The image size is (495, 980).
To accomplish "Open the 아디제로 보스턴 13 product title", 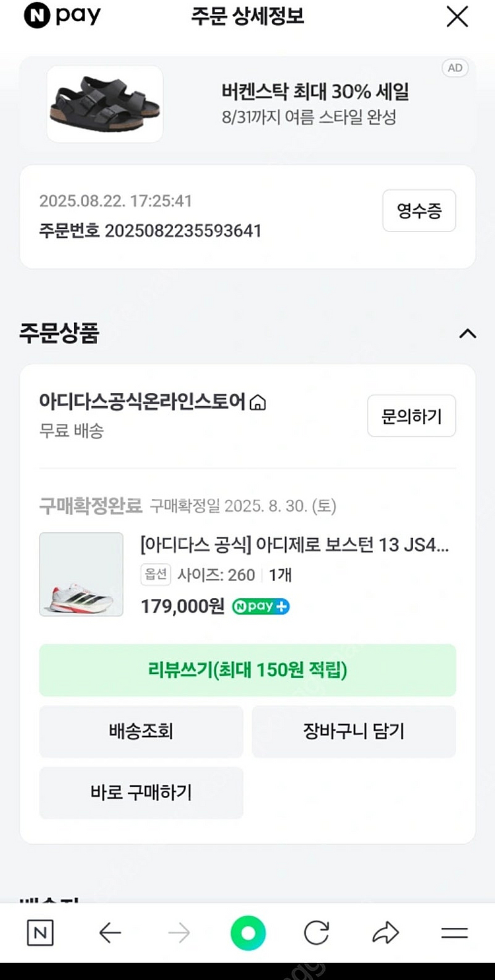I will pyautogui.click(x=295, y=545).
